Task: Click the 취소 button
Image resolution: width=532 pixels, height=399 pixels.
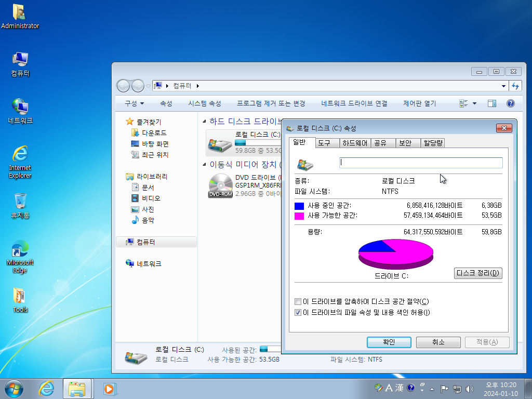Action: (x=438, y=342)
